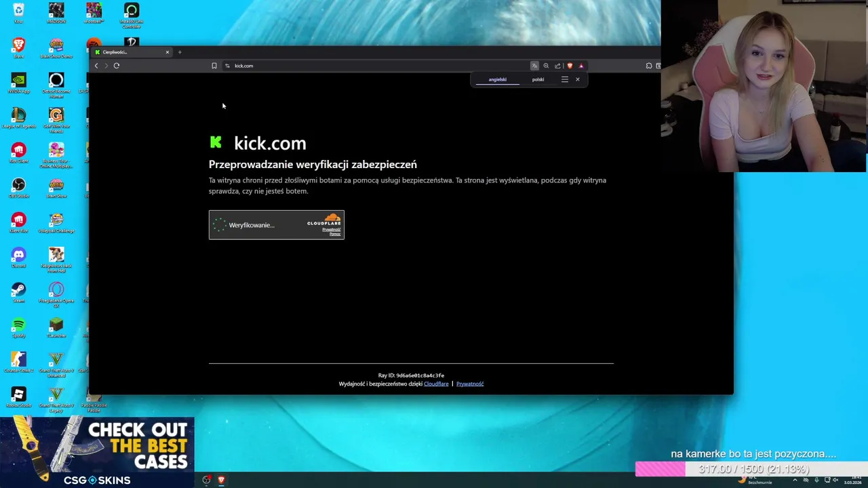Open the Business Tour desktop shortcut
The height and width of the screenshot is (488, 868).
click(56, 155)
